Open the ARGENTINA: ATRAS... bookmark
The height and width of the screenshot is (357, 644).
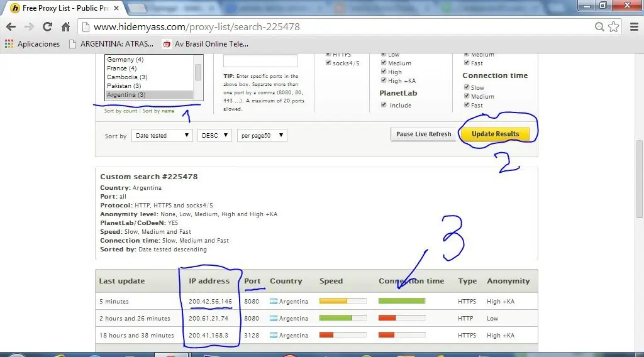[x=111, y=44]
